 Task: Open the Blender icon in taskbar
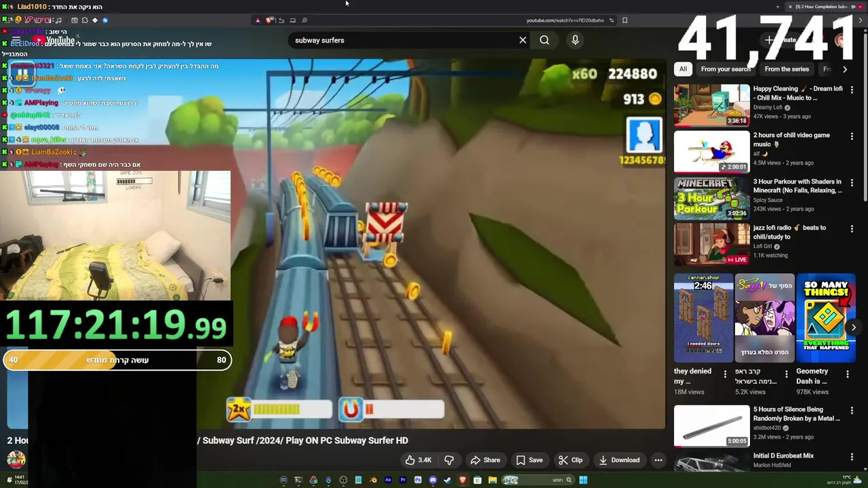(373, 480)
